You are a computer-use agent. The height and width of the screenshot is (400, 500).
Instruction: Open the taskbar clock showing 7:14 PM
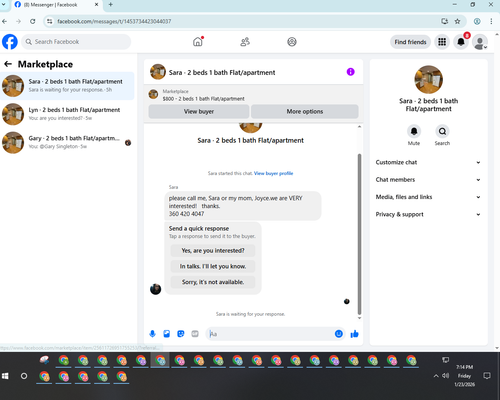(x=464, y=376)
